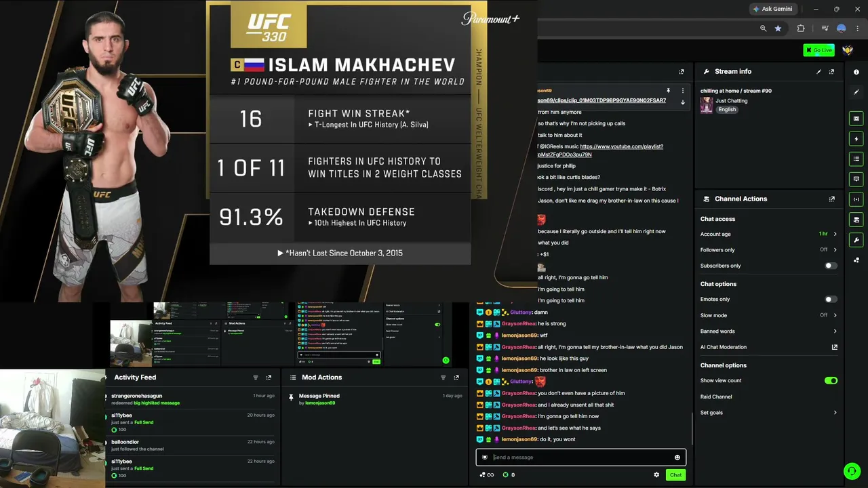Toggle Emotes only chat
The image size is (868, 488).
tap(831, 299)
